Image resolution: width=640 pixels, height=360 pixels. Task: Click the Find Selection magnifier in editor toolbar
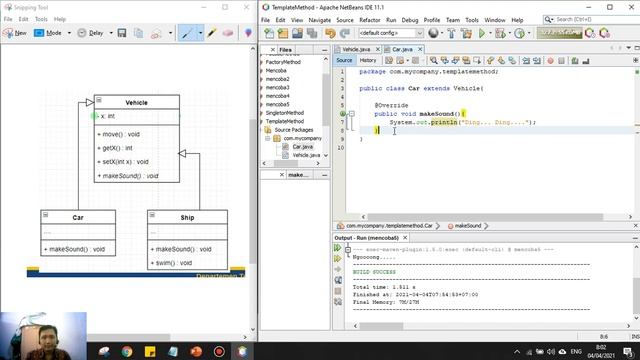click(x=433, y=60)
